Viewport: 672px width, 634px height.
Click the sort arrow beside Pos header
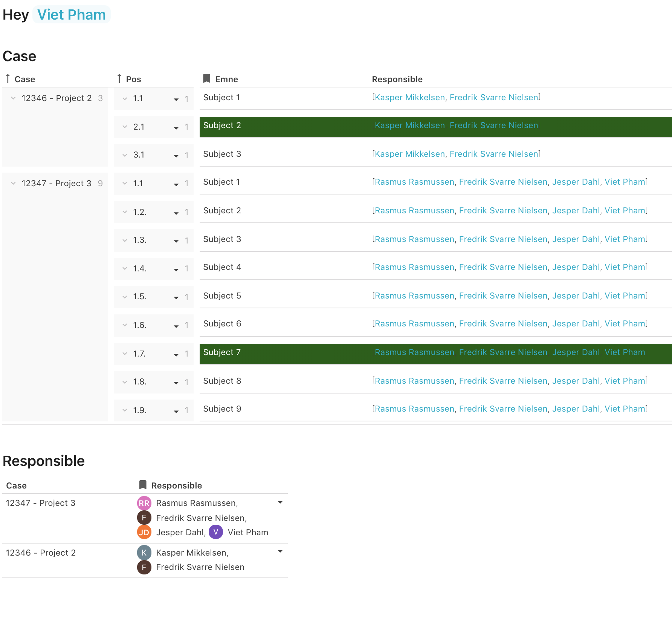119,79
